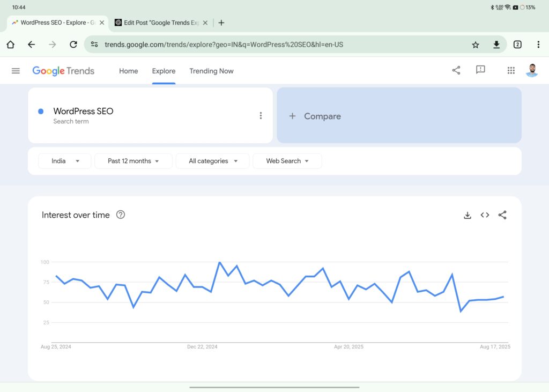The width and height of the screenshot is (549, 392).
Task: Go to the Trending Now tab
Action: pyautogui.click(x=211, y=71)
